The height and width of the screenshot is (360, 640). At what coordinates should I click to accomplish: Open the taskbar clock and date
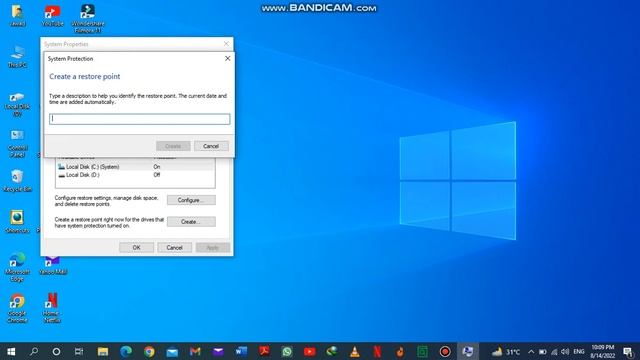tap(602, 351)
